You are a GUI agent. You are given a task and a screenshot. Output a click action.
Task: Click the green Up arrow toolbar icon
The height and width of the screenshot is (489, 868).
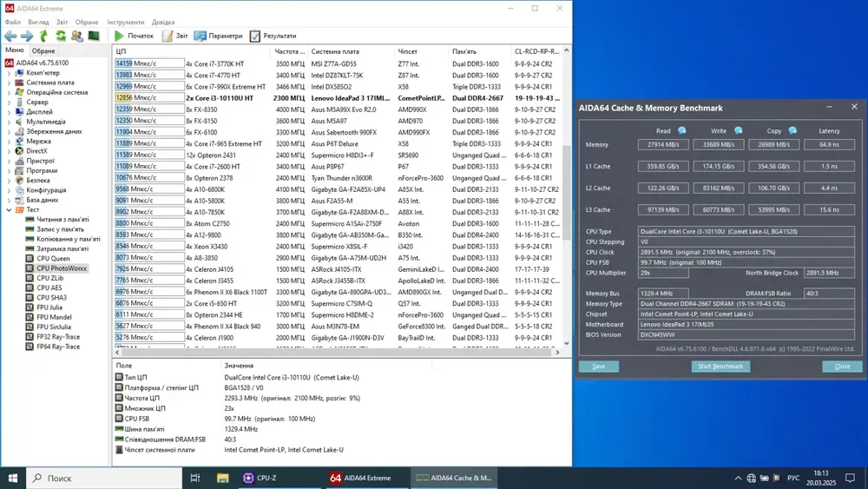pos(43,36)
